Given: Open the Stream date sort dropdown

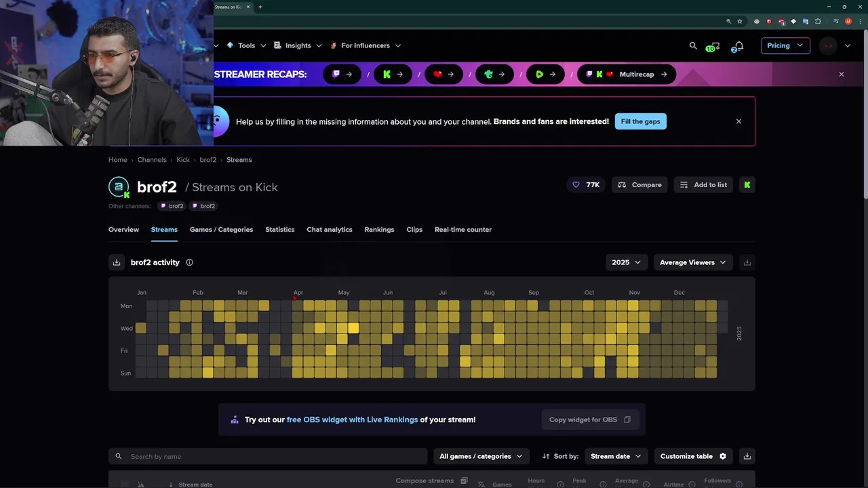Looking at the screenshot, I should (616, 456).
